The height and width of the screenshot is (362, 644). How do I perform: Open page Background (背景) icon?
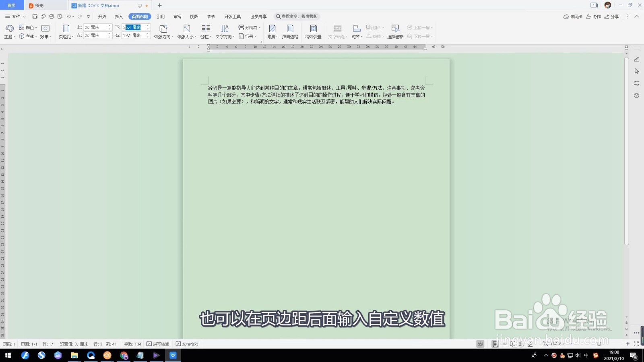[x=272, y=29]
